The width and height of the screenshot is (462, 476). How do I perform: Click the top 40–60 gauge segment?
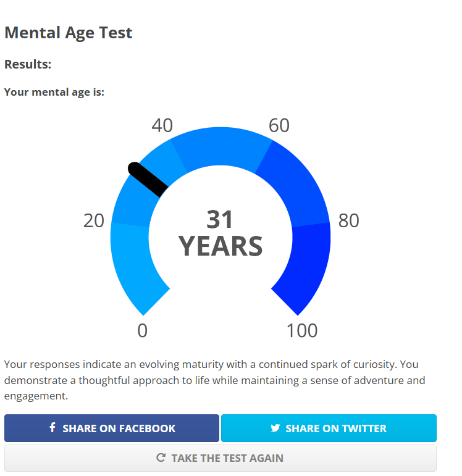coord(221,147)
